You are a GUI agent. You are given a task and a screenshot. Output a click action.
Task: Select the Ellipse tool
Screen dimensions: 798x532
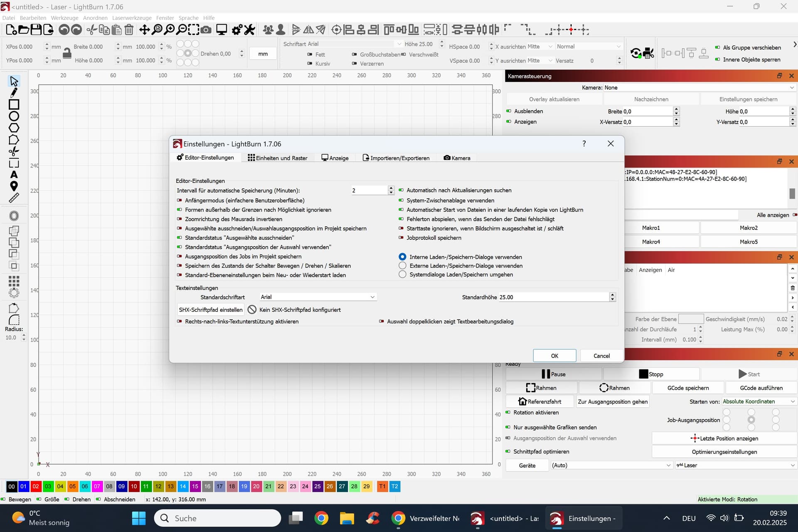pyautogui.click(x=14, y=116)
